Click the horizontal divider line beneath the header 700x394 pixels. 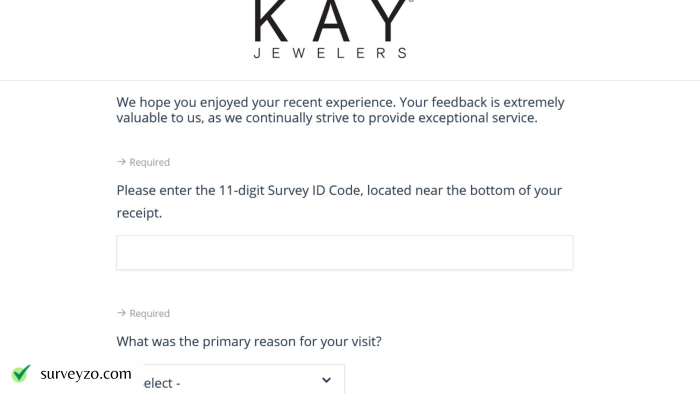[x=350, y=80]
